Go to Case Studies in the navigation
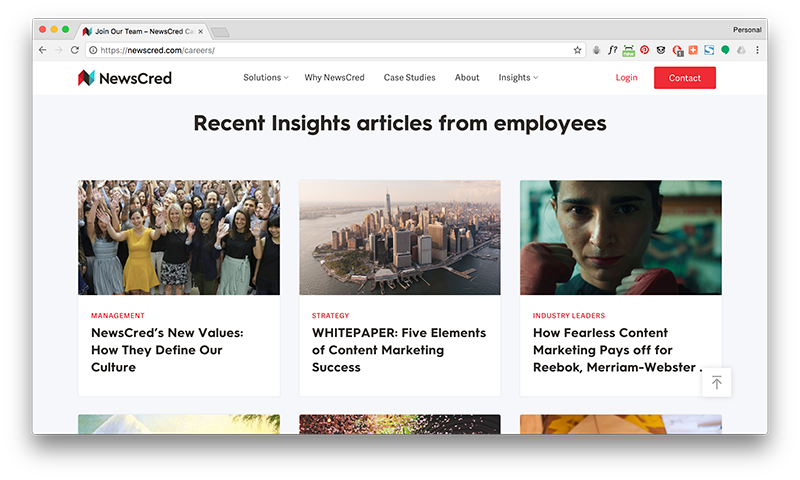 coord(409,78)
